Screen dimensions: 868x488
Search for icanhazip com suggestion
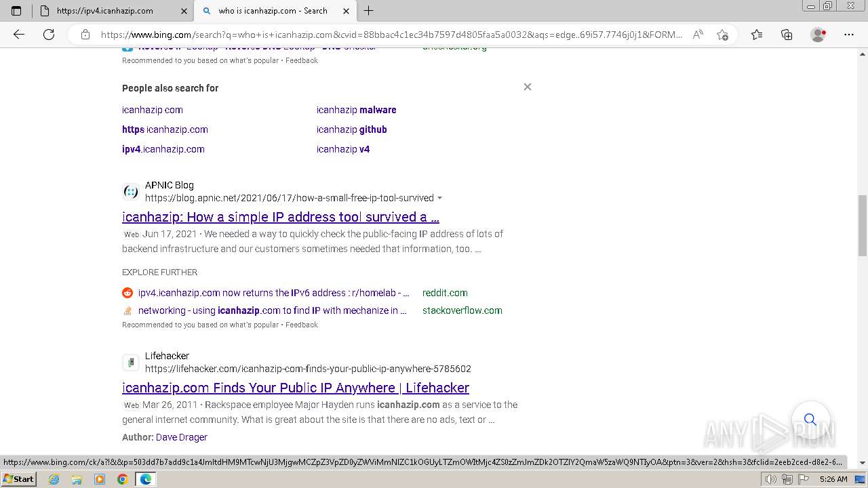click(x=153, y=110)
